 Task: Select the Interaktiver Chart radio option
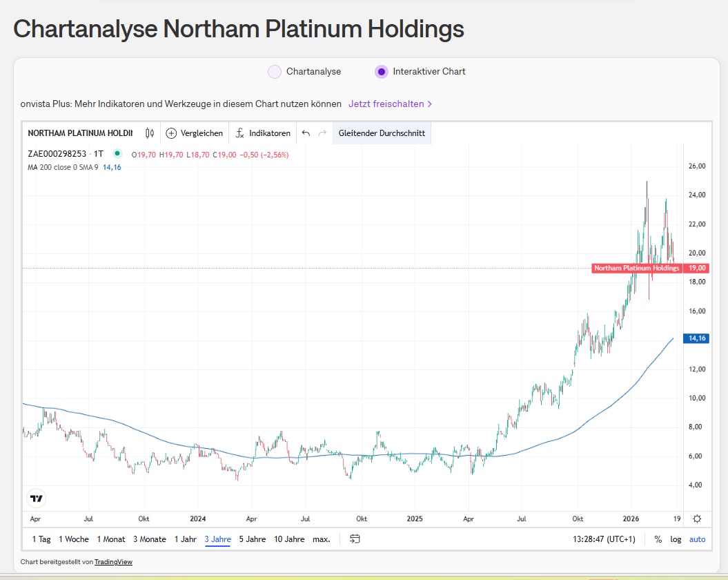[382, 72]
